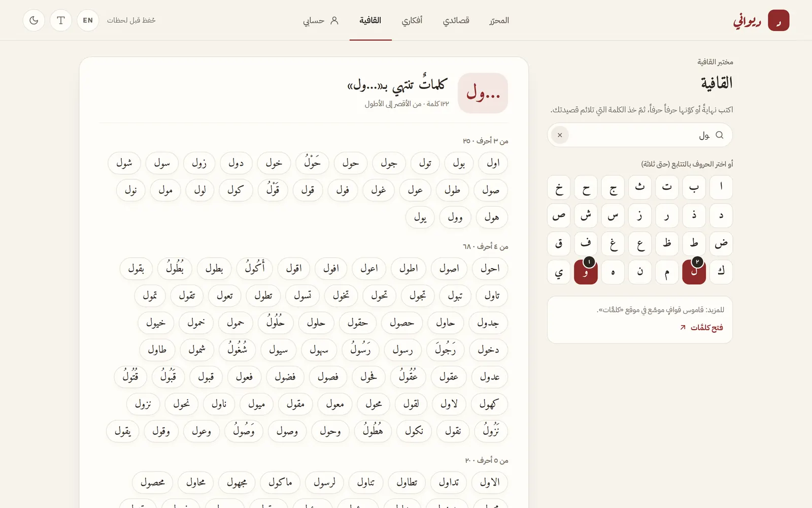The width and height of the screenshot is (812, 508).
Task: Select the word chip الاول
Action: (x=490, y=483)
